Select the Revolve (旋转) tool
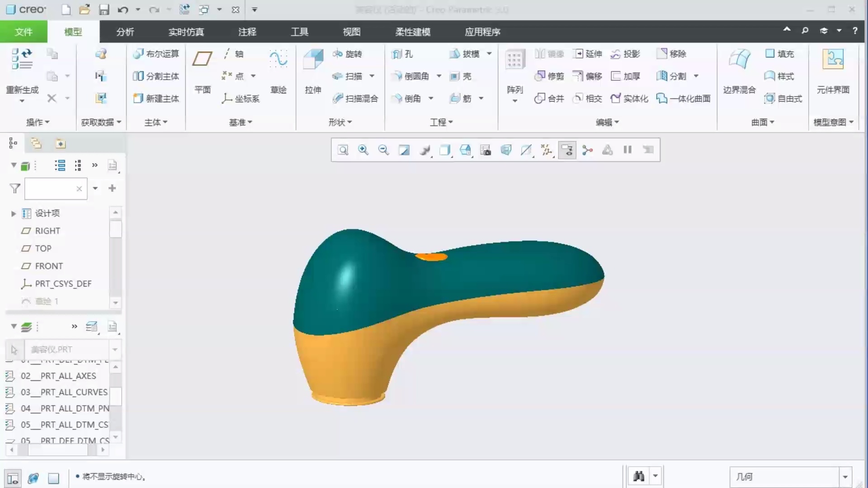Viewport: 868px width, 488px height. pos(347,54)
